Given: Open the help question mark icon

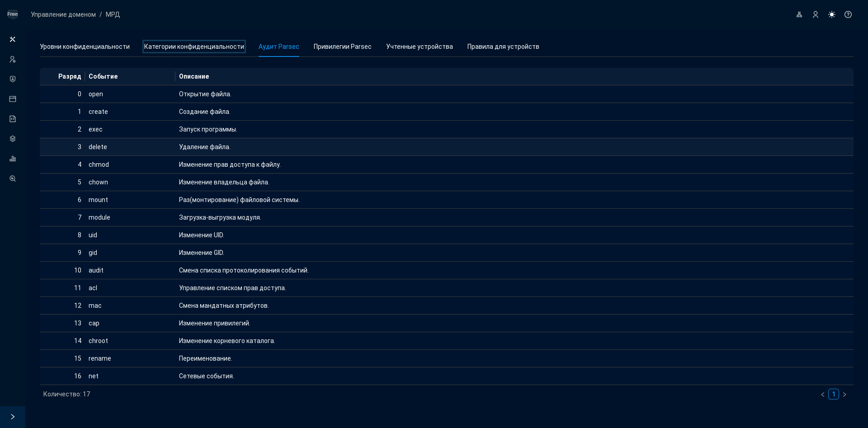Looking at the screenshot, I should point(848,14).
